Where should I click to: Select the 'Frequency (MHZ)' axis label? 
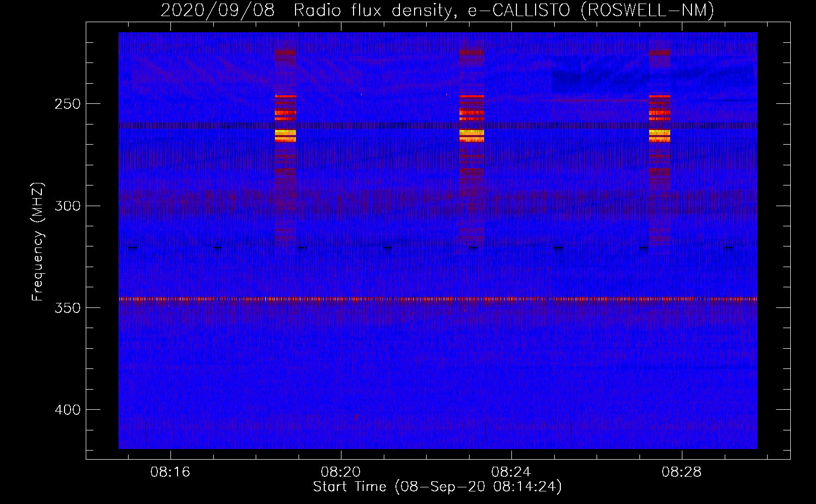[38, 241]
